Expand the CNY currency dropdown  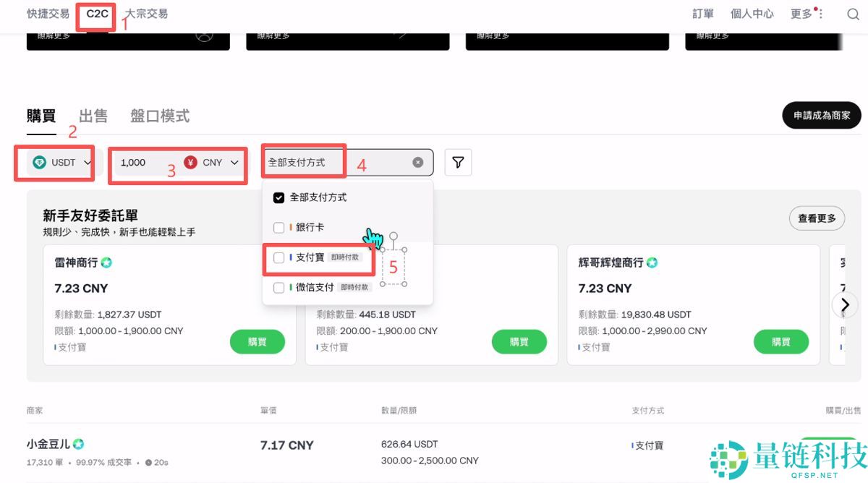point(234,163)
